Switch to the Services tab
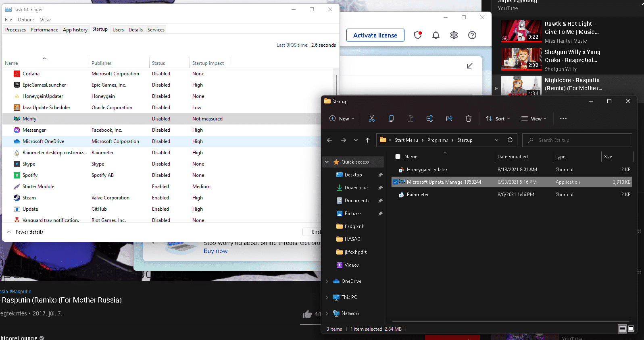Viewport: 644px width, 340px height. point(156,30)
